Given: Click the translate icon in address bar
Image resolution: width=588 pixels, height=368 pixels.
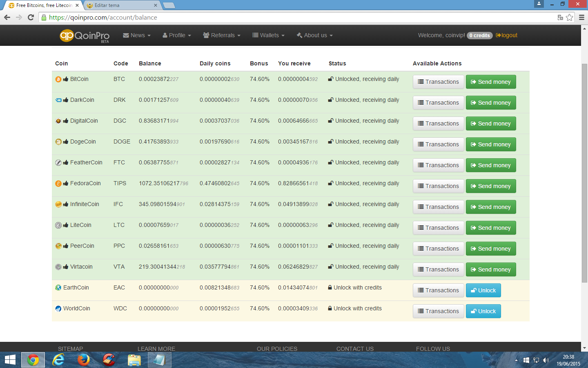Looking at the screenshot, I should coord(560,17).
